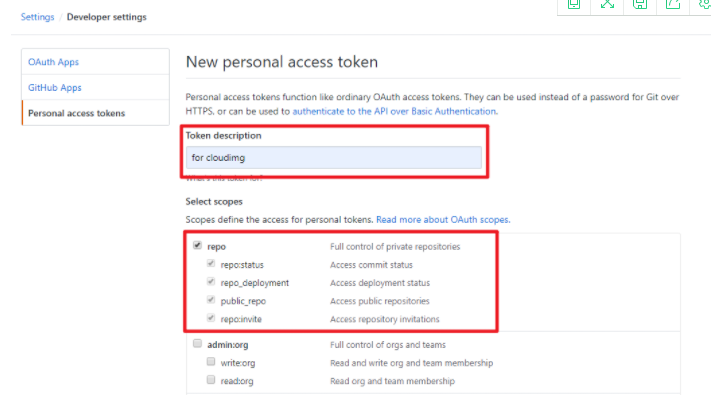Click Read more about OAuth scopes

pyautogui.click(x=443, y=219)
